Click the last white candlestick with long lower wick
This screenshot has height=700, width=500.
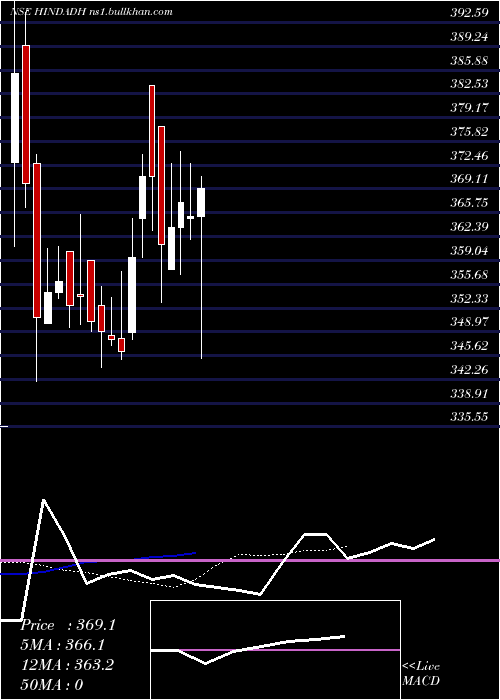click(x=201, y=268)
